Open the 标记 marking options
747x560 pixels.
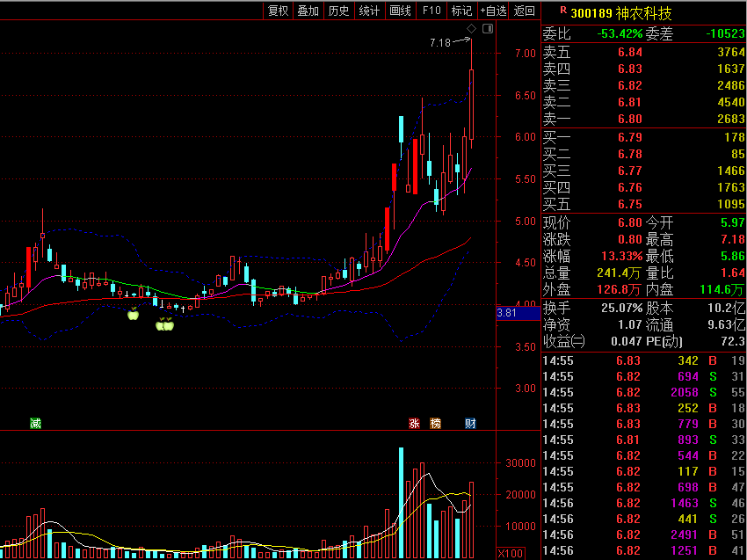coord(461,11)
